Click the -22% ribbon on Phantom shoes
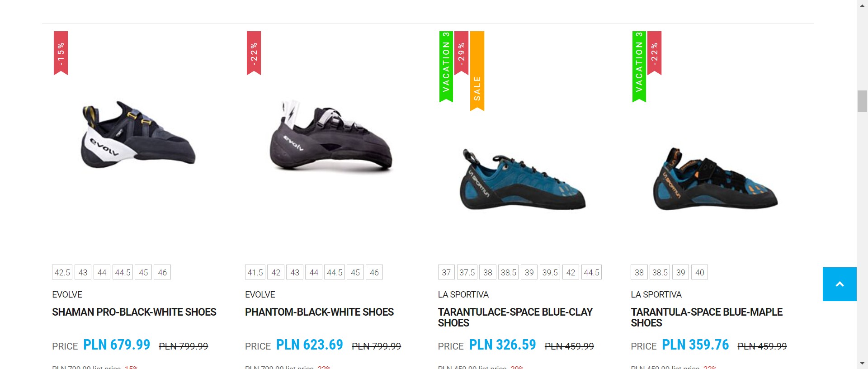868x369 pixels. pyautogui.click(x=254, y=53)
